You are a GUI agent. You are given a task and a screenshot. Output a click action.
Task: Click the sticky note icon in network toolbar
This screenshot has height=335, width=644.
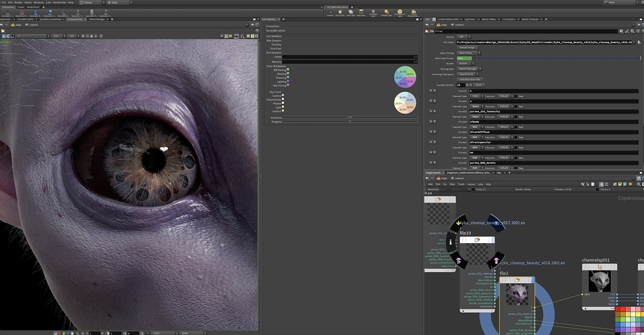[620, 184]
